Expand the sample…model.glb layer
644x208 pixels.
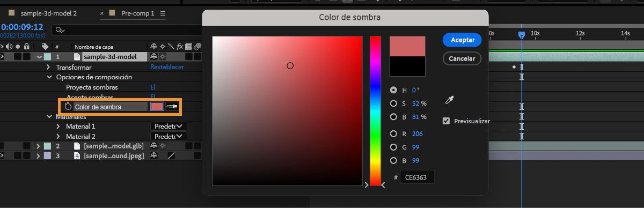point(38,146)
